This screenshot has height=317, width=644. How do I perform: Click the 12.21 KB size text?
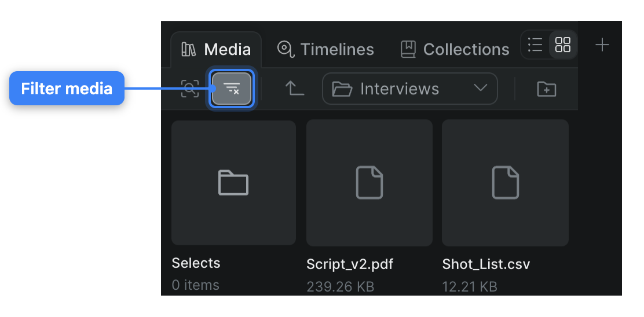pos(470,287)
